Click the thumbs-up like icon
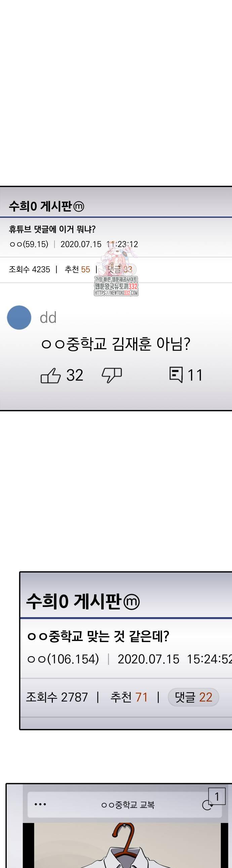232x868 pixels. tap(50, 375)
